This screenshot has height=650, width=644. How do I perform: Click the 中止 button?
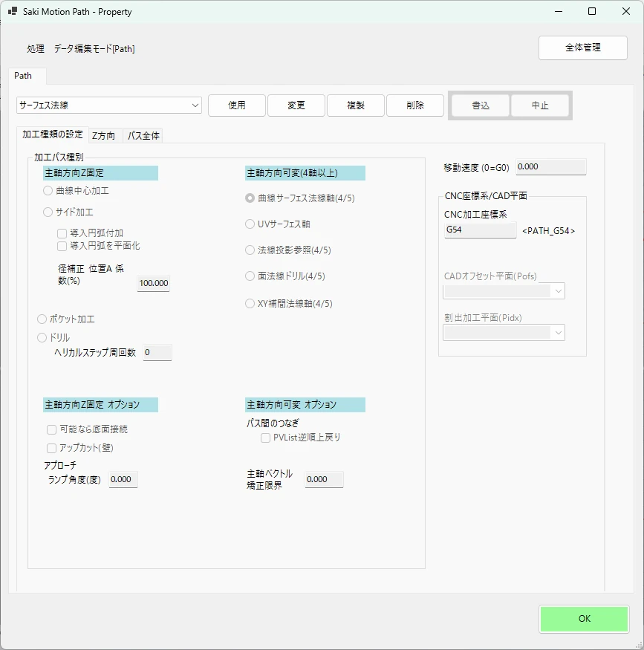pyautogui.click(x=540, y=105)
